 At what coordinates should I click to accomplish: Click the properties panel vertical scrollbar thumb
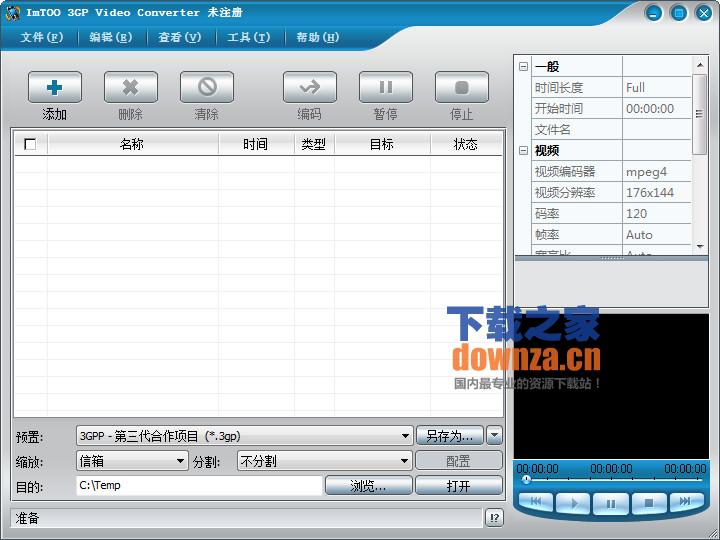click(699, 114)
